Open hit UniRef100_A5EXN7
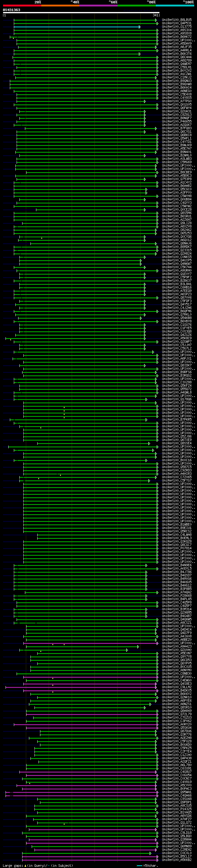Screen dimensions: 197x868 [176, 653]
